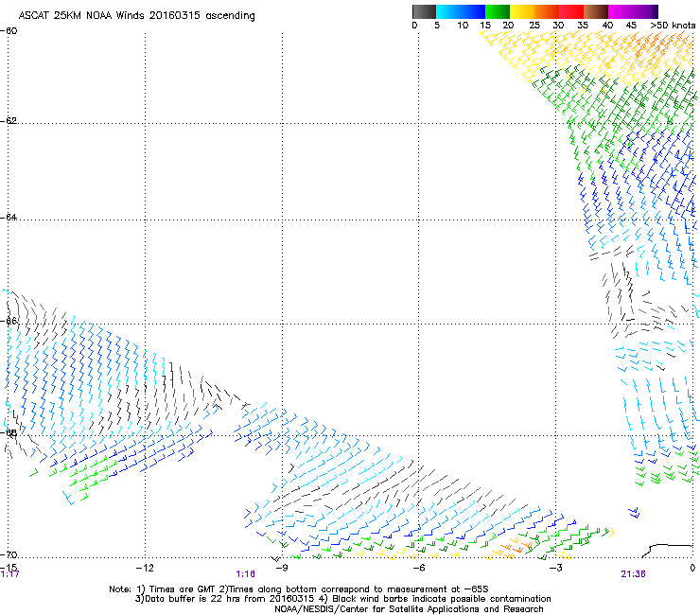This screenshot has width=700, height=615.
Task: Click the red 30-35 knots color band
Action: (571, 11)
